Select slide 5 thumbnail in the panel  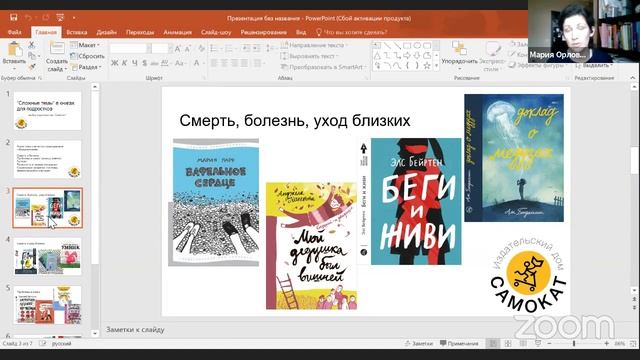click(47, 305)
